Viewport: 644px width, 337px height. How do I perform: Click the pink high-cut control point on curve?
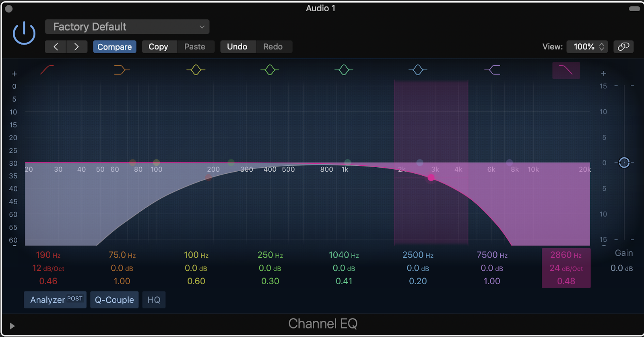coord(431,177)
